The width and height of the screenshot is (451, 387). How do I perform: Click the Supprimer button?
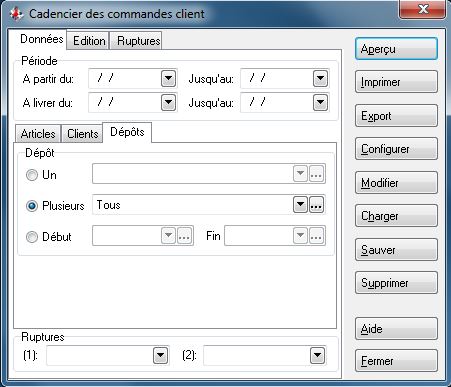pos(396,283)
